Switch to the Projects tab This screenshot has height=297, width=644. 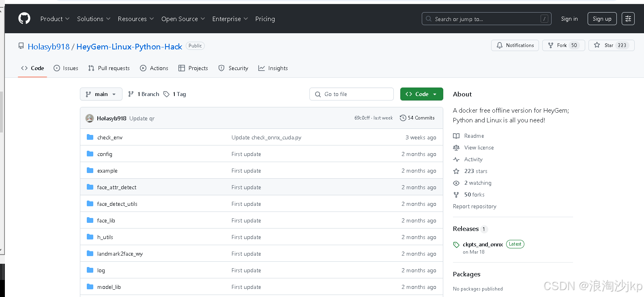[193, 68]
